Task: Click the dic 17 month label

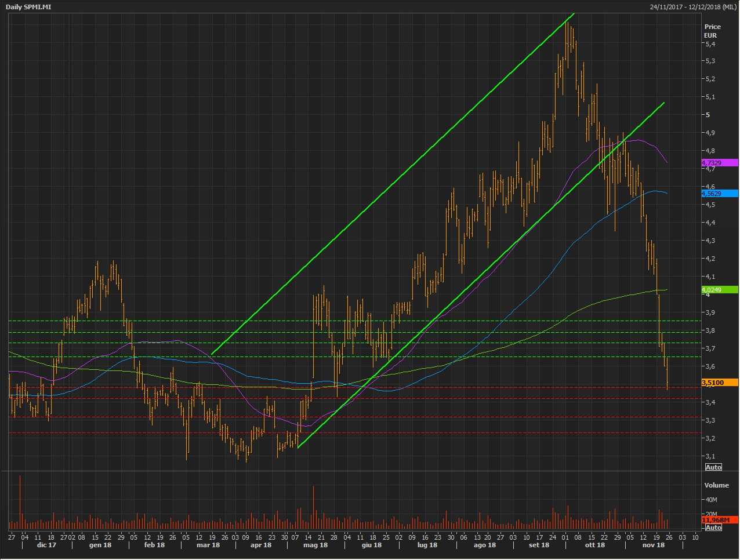Action: (x=46, y=545)
